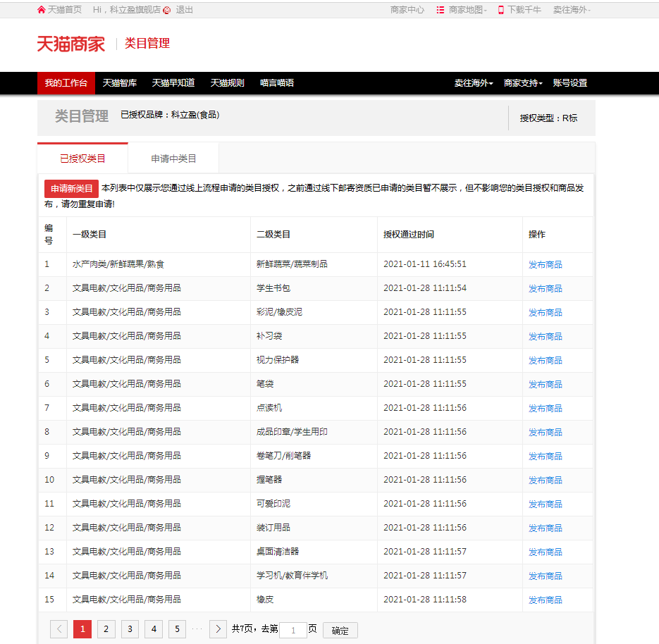The width and height of the screenshot is (659, 644).
Task: Click 发布商品 for 卷笔刀/削笔器 row
Action: [x=545, y=456]
